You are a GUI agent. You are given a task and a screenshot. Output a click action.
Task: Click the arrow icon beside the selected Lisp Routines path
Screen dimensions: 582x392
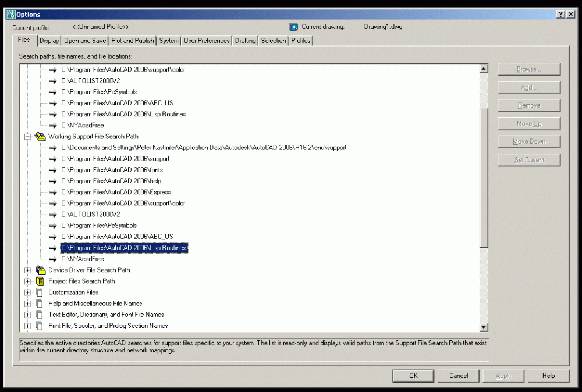53,248
